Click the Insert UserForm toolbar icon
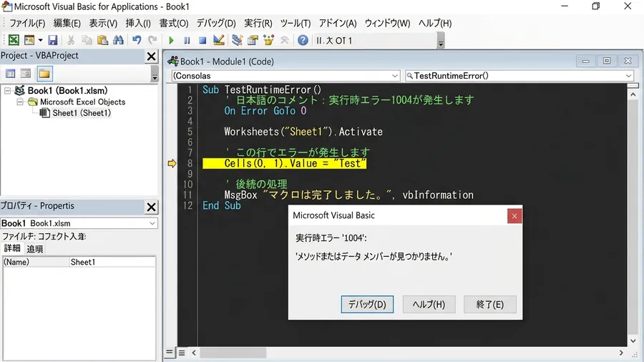This screenshot has height=362, width=644. pyautogui.click(x=29, y=40)
